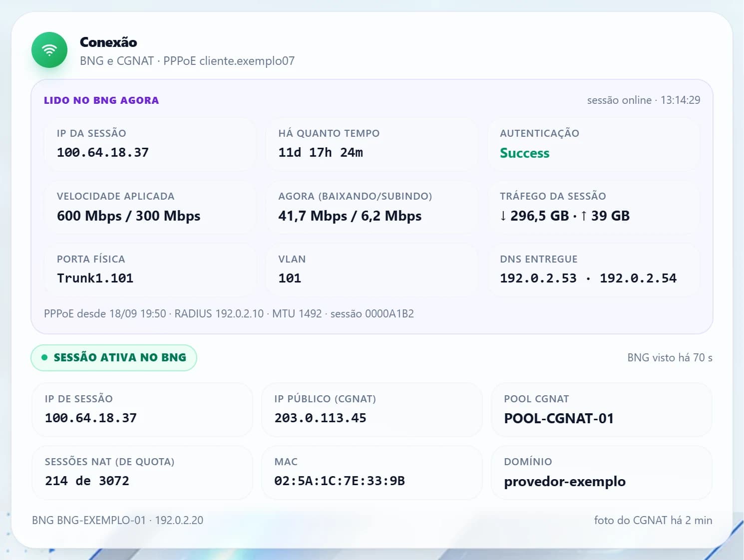Click the pool name 'POOL-CGNAT-01'
The image size is (744, 560).
click(x=559, y=419)
